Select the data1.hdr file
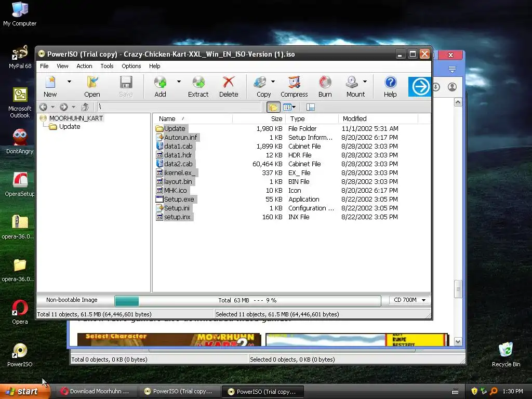Screen dimensions: 532x399 click(x=178, y=155)
